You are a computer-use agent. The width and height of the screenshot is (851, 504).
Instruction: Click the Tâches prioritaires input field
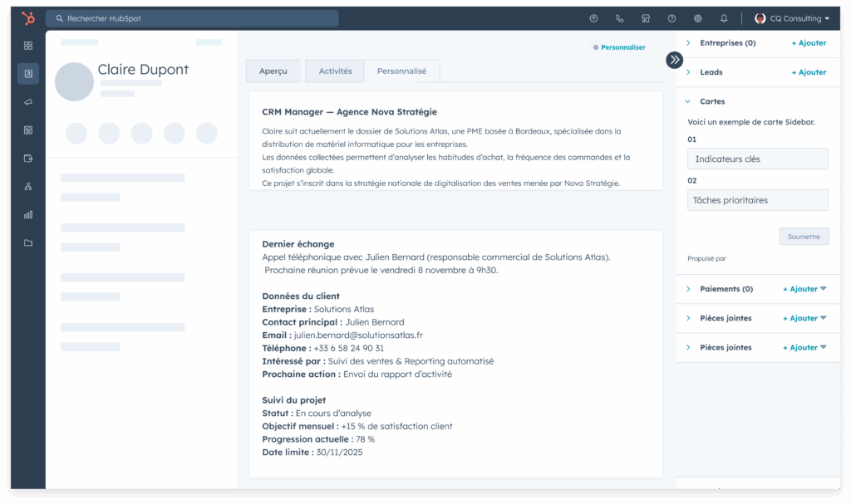(758, 200)
